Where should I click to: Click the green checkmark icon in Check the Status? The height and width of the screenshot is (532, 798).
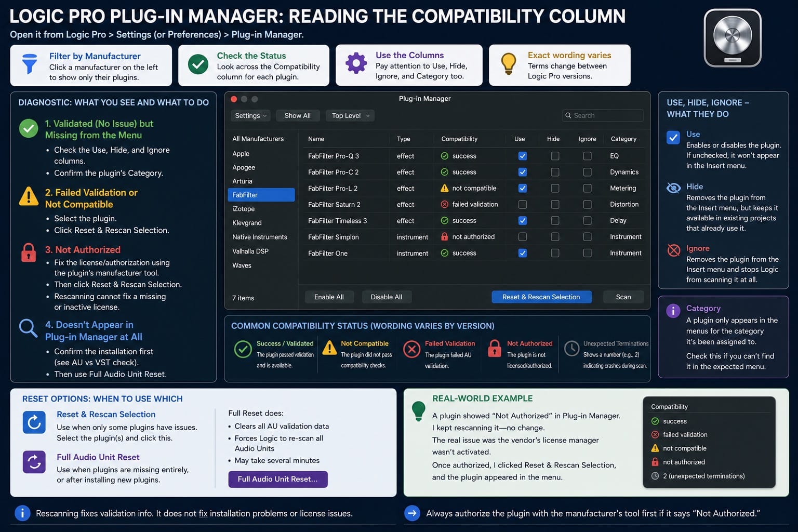pos(198,64)
